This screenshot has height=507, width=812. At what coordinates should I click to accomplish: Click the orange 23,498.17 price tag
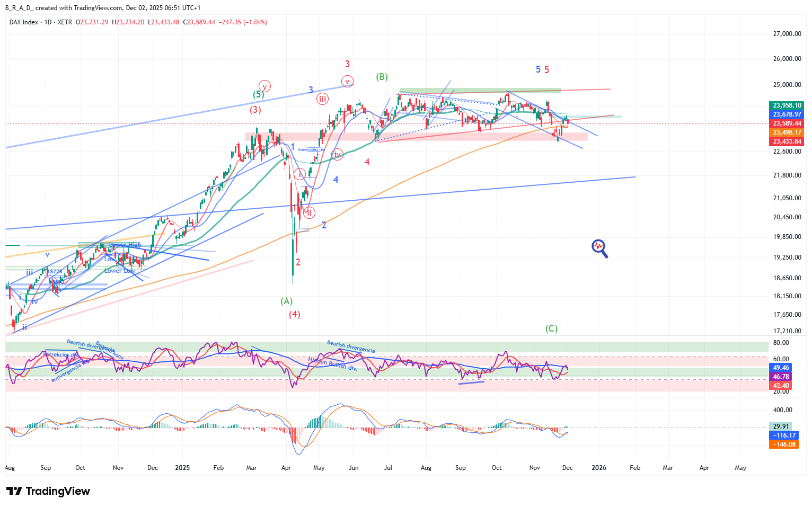pyautogui.click(x=787, y=132)
